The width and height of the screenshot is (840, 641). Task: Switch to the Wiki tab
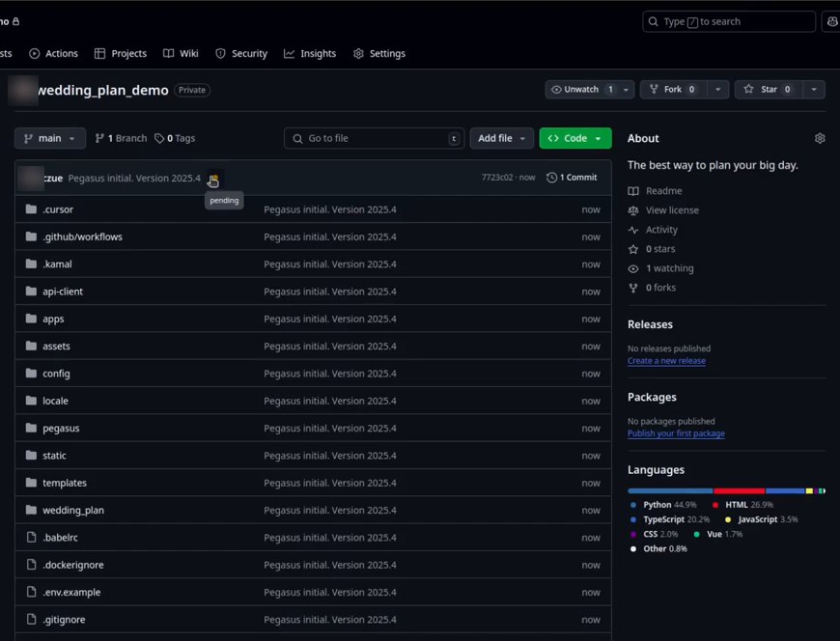point(182,53)
